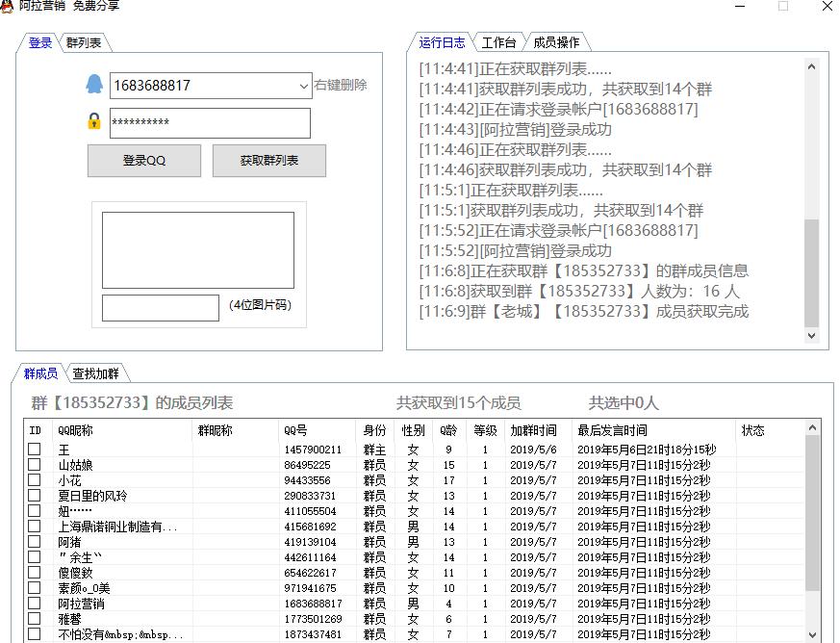The width and height of the screenshot is (840, 643).
Task: Go to the 成员操作 tab
Action: (556, 43)
